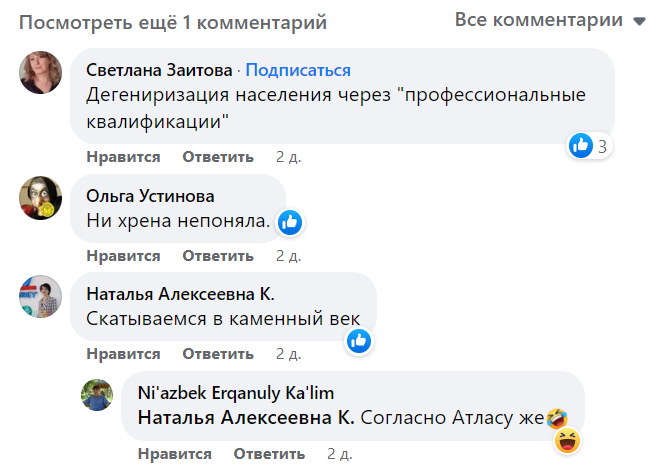Like Светлана Заитова's comment with 'Нравится'
This screenshot has width=665, height=472.
click(123, 157)
